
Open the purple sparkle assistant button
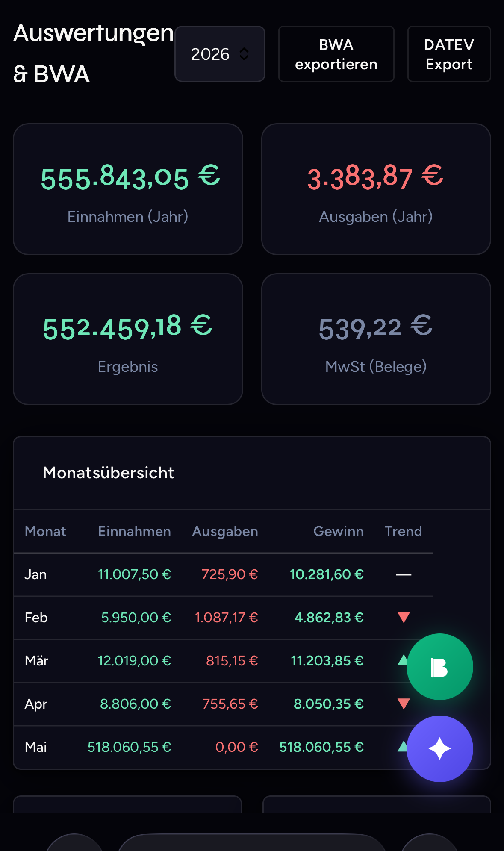point(439,749)
